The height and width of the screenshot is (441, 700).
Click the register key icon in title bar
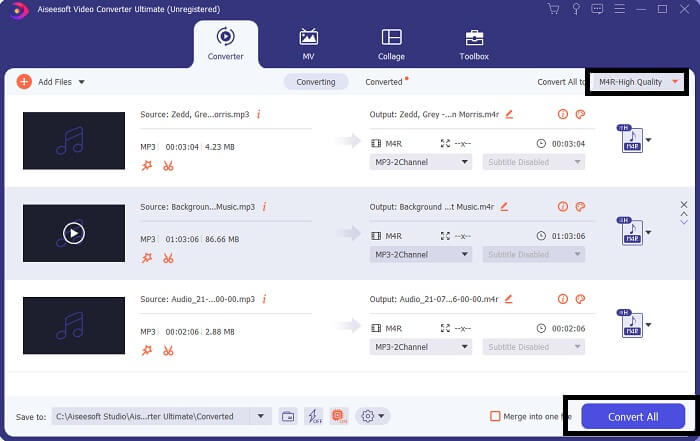pyautogui.click(x=576, y=9)
